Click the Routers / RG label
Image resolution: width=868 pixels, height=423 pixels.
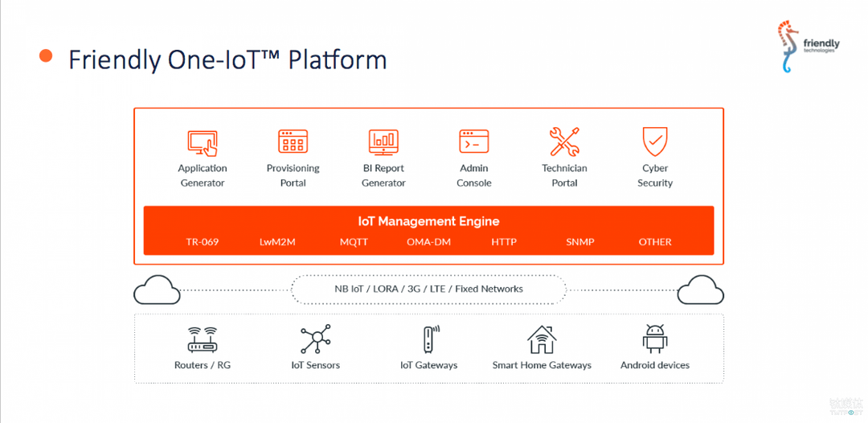click(202, 365)
